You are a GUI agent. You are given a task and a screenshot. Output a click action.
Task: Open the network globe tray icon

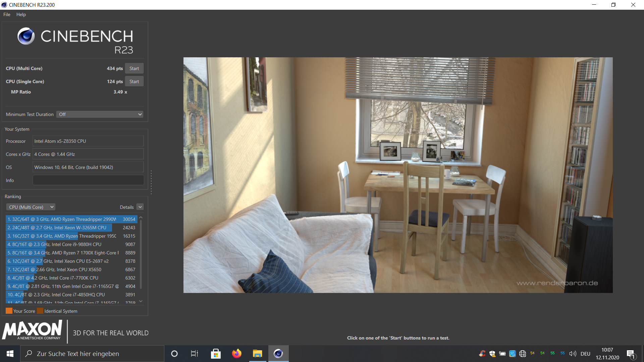pyautogui.click(x=522, y=353)
